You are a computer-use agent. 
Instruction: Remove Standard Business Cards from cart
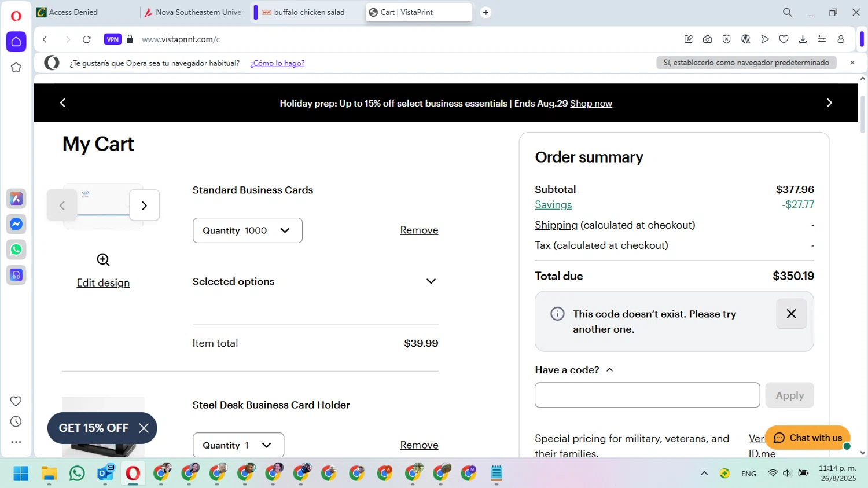[419, 230]
